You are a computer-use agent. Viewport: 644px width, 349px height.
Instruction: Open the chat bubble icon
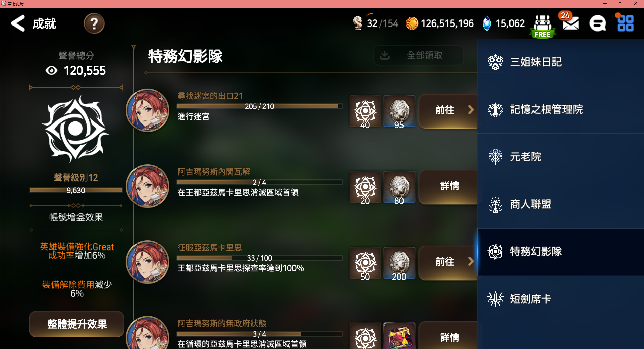(x=598, y=23)
